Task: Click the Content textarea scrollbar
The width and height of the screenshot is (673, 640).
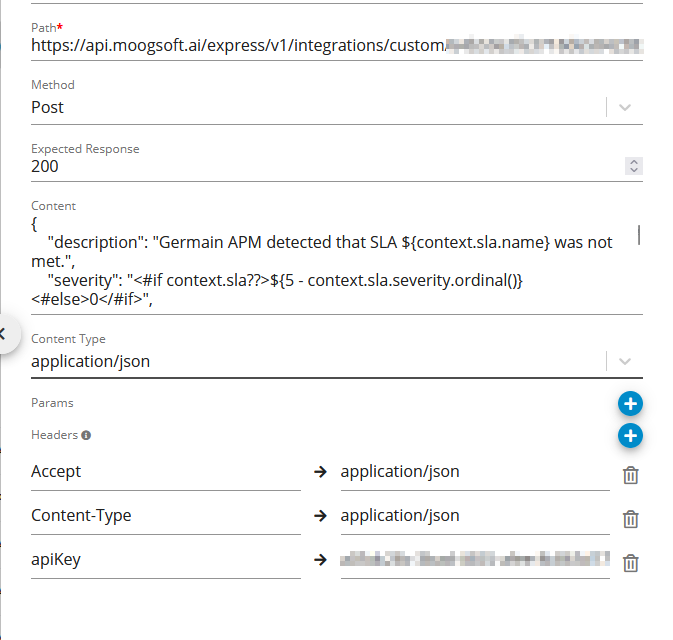Action: [638, 236]
